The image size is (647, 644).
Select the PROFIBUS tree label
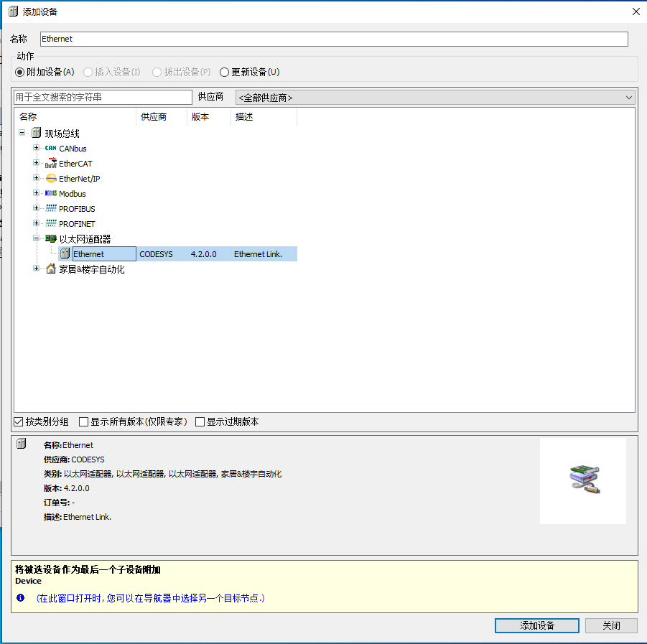[x=77, y=209]
